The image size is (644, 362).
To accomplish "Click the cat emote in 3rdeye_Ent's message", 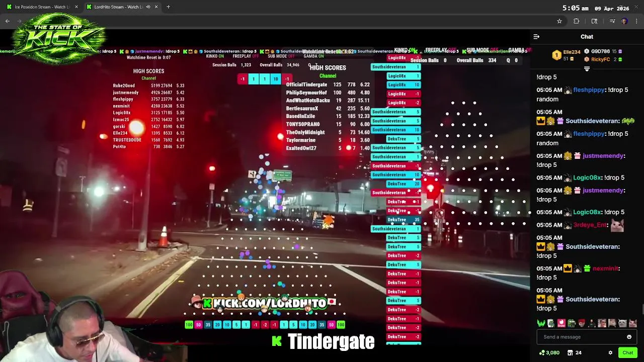I will pyautogui.click(x=617, y=225).
